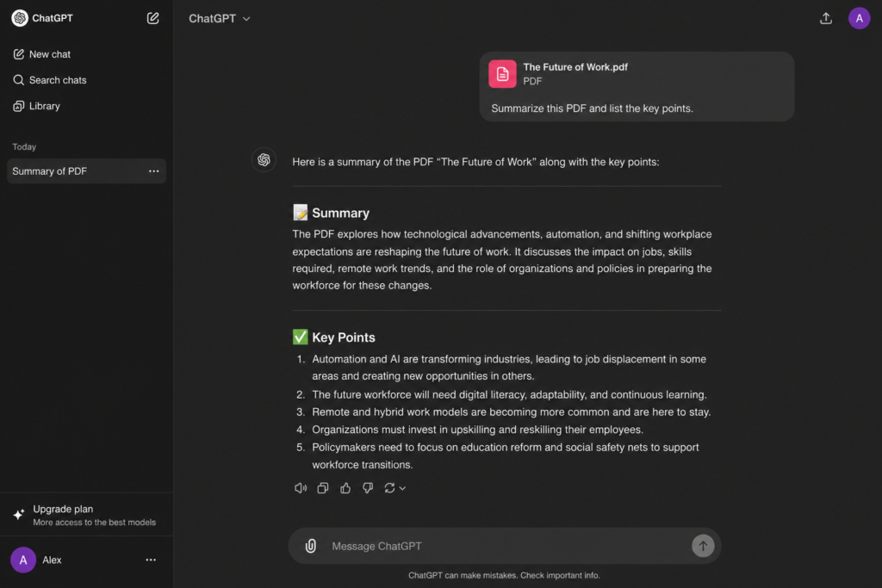This screenshot has width=882, height=588.
Task: Click More access to the best models text
Action: click(94, 523)
